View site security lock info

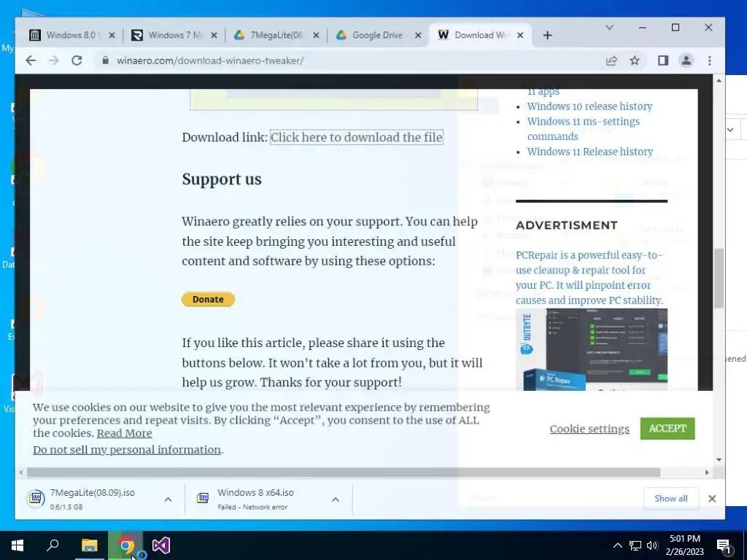105,61
